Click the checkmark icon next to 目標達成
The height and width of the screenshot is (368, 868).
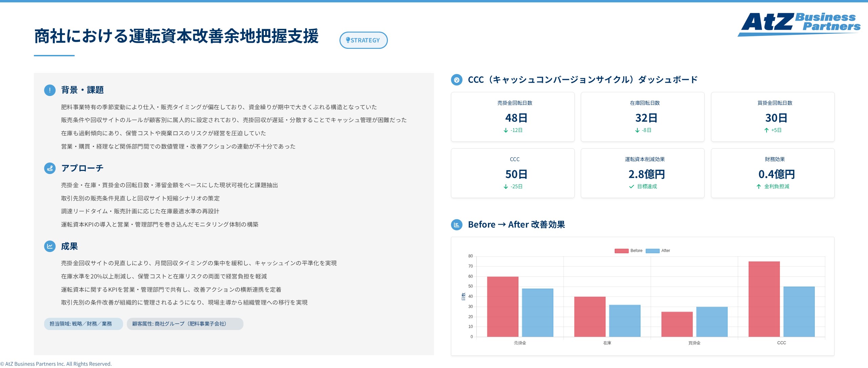(x=631, y=186)
